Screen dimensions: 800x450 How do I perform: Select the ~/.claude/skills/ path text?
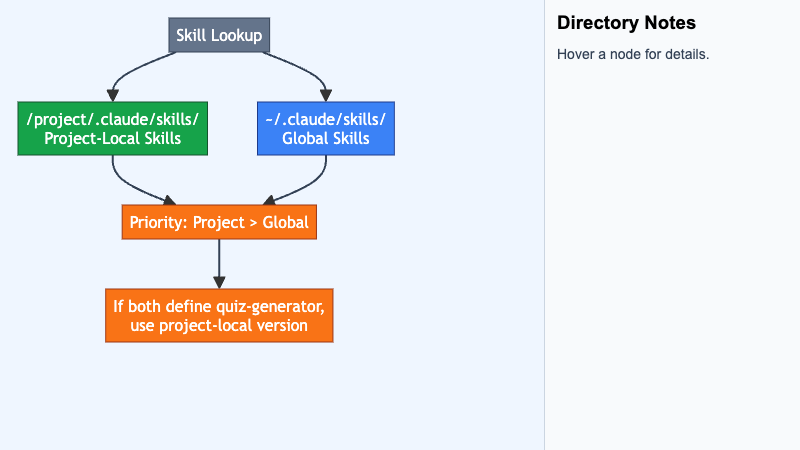(x=325, y=118)
